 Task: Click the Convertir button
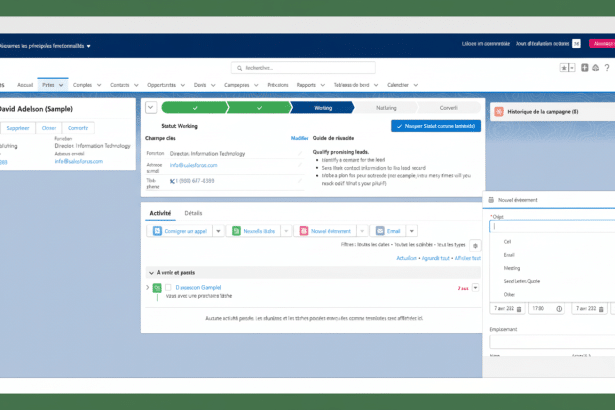click(x=78, y=128)
